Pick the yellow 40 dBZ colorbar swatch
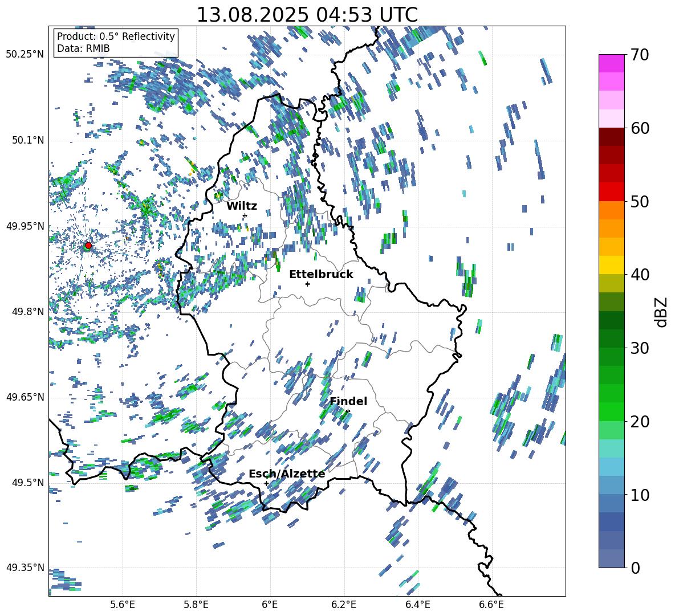Image resolution: width=675 pixels, height=616 pixels. (x=611, y=265)
